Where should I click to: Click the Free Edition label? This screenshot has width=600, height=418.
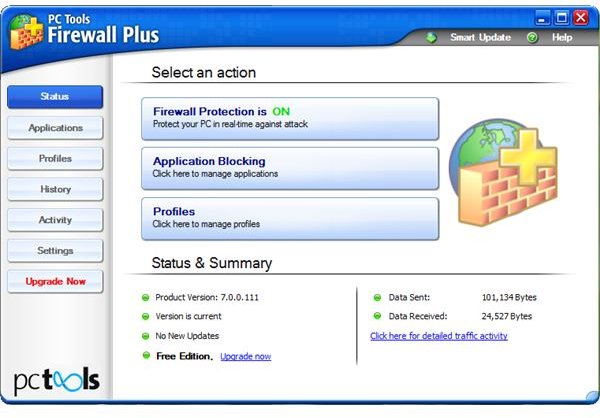click(184, 356)
